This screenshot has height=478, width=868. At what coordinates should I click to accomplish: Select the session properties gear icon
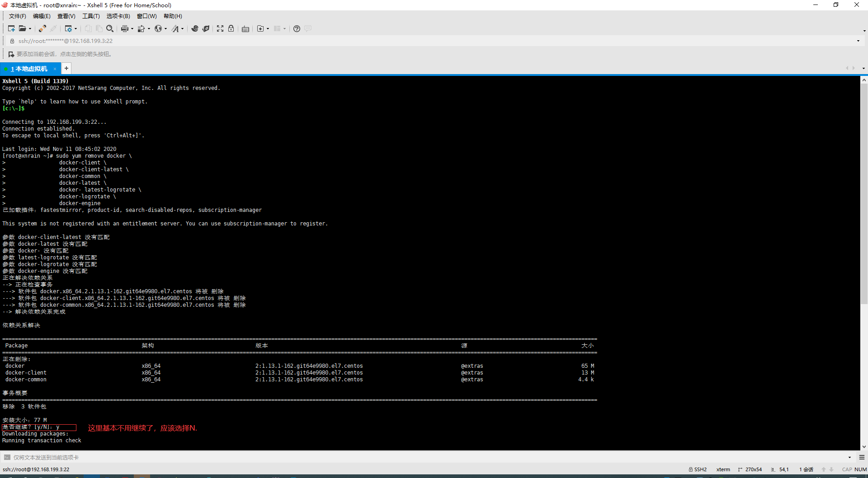pos(69,28)
